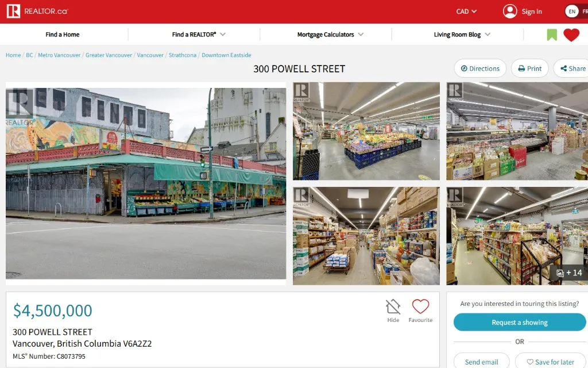
Task: Click the green bookmark saved-searches icon
Action: pyautogui.click(x=552, y=35)
